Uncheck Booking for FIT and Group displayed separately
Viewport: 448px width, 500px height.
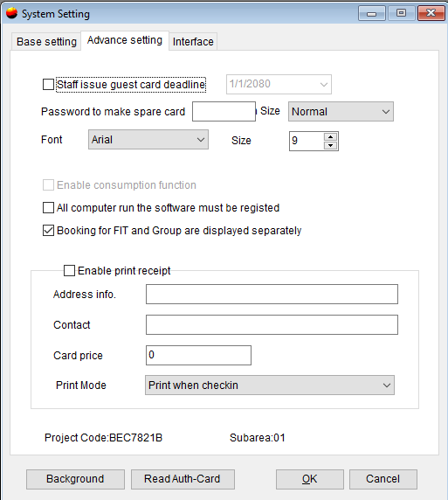coord(48,230)
